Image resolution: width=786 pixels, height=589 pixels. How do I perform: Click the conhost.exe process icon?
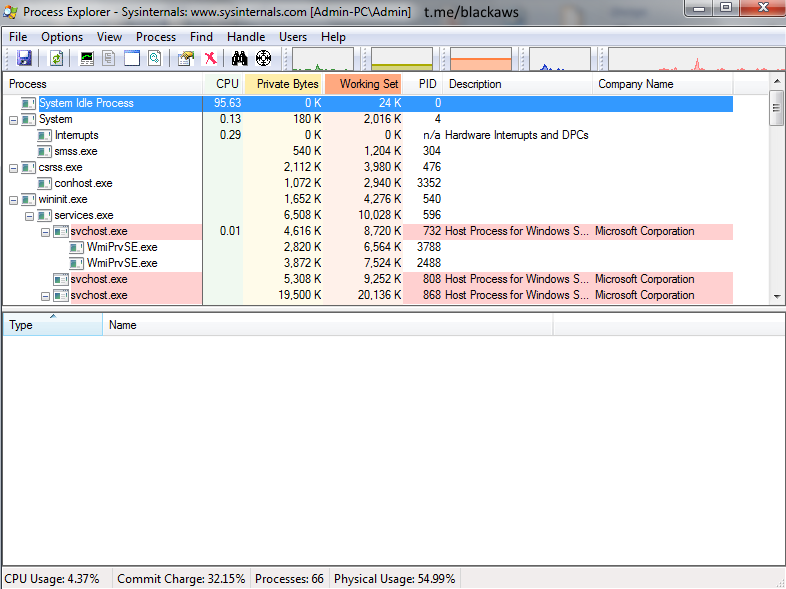44,183
